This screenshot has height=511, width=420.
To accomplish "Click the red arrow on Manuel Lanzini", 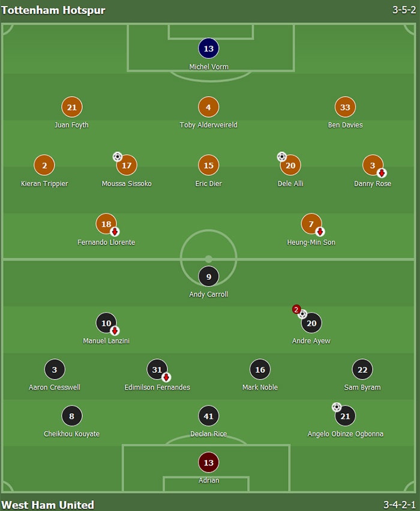I will click(x=115, y=331).
